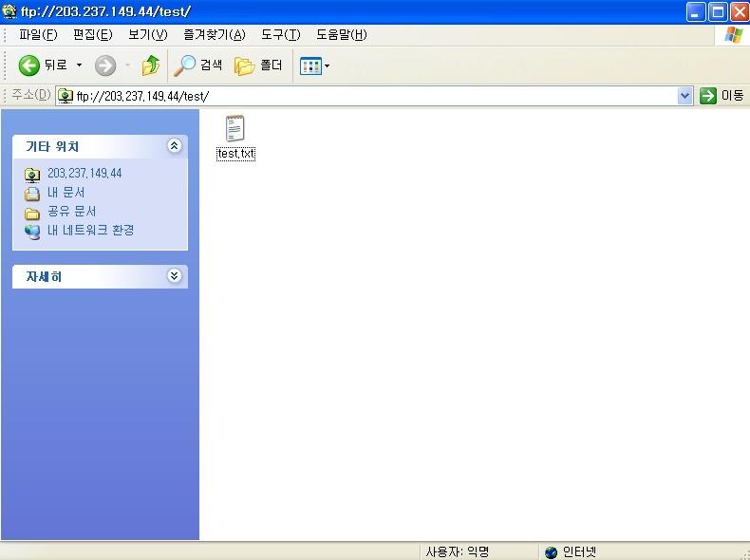Open the 도구(T) menu

281,34
